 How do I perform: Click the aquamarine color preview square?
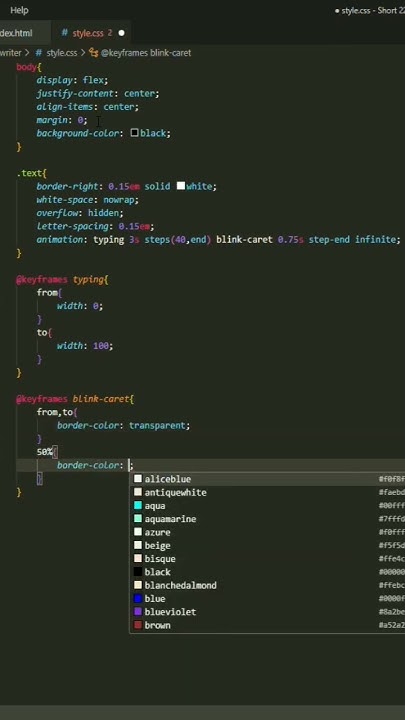(138, 519)
